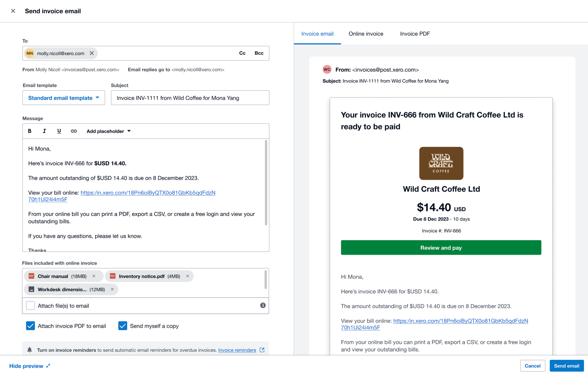Insert a hyperlink using the link icon
This screenshot has width=588, height=376.
[x=74, y=131]
